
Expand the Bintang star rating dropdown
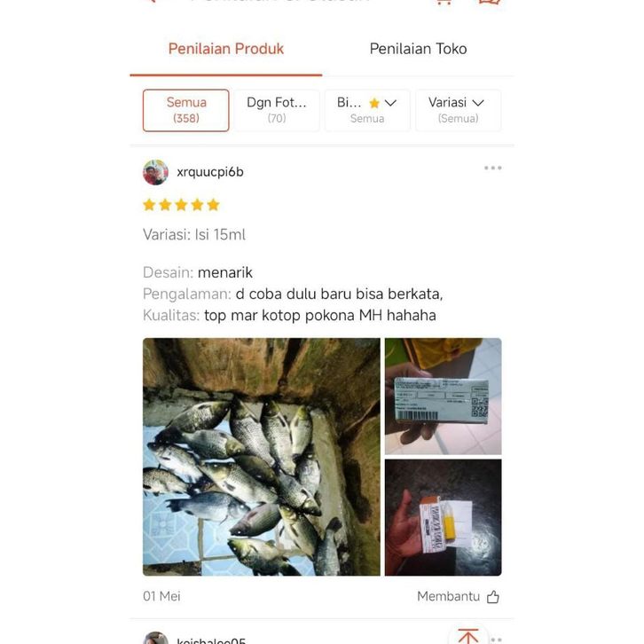[367, 111]
